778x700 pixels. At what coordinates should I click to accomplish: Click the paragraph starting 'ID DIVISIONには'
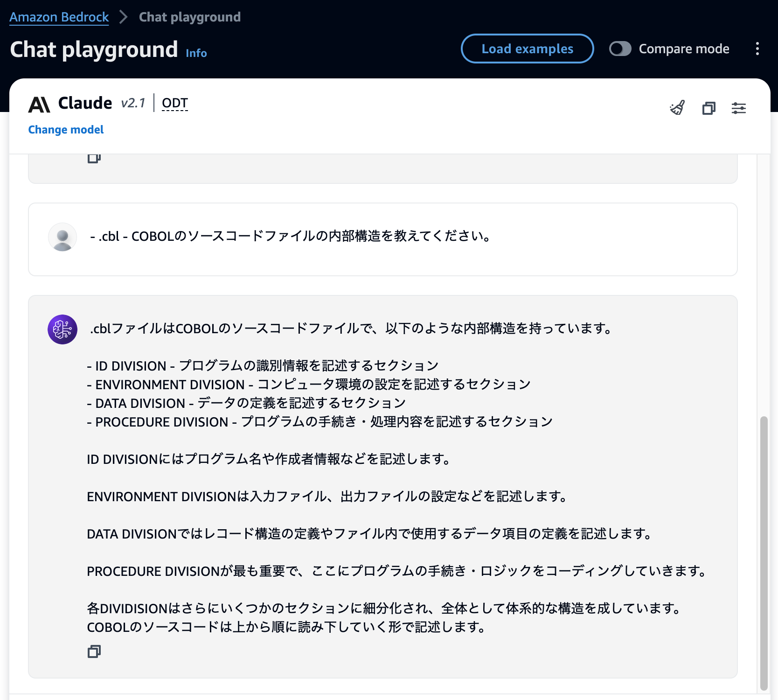pyautogui.click(x=269, y=459)
